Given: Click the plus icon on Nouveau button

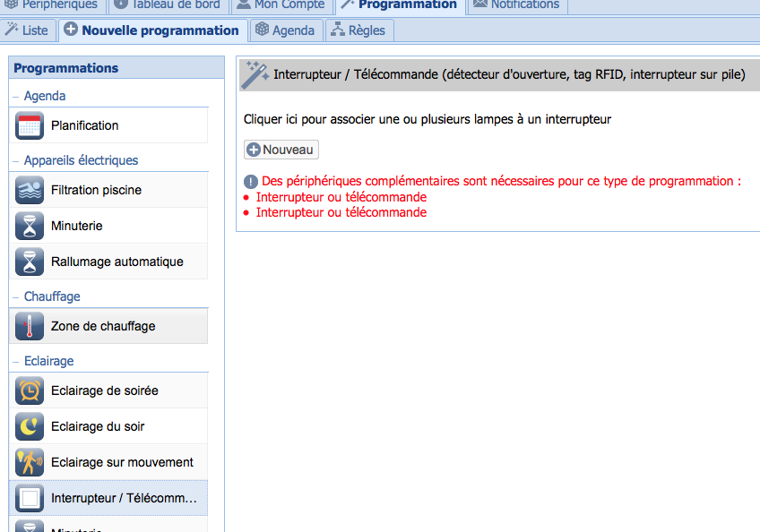Looking at the screenshot, I should 253,150.
